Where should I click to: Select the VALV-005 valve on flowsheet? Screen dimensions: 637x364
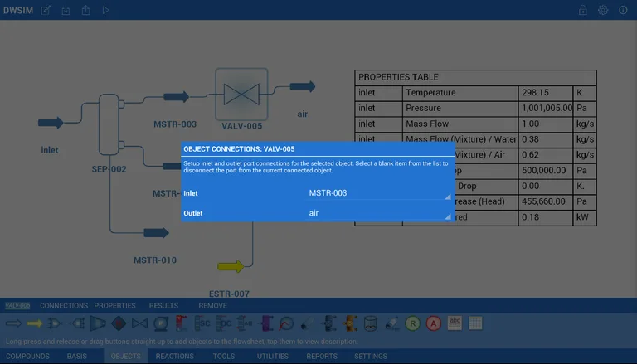coord(241,95)
